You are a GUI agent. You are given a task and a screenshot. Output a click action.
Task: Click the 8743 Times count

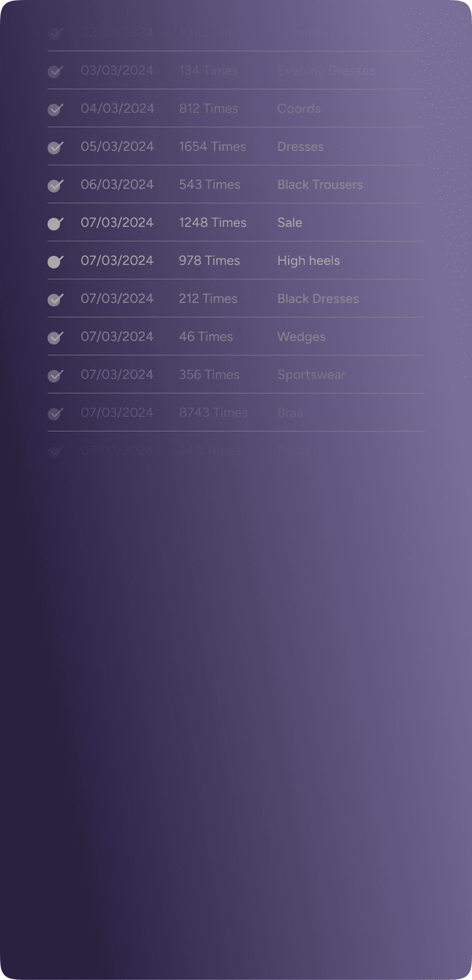click(x=213, y=413)
